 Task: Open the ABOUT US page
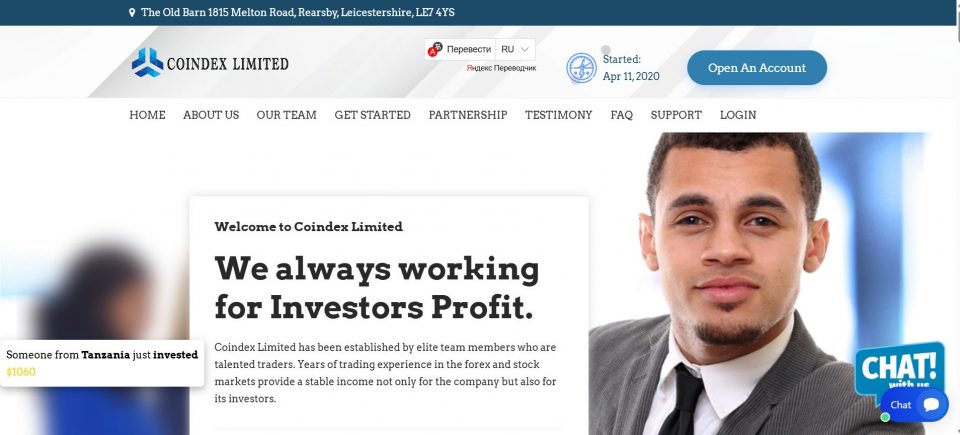[x=211, y=115]
